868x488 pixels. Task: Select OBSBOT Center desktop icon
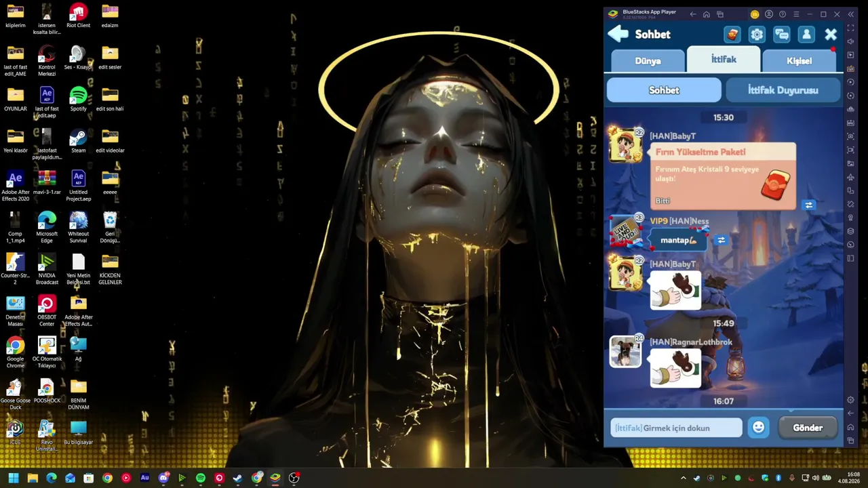47,311
